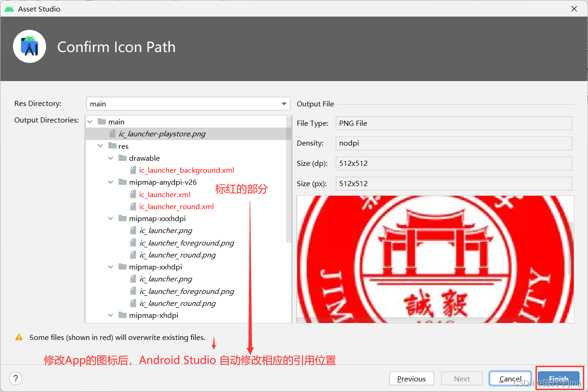Image resolution: width=588 pixels, height=392 pixels.
Task: Close the Asset Studio dialog
Action: point(574,9)
